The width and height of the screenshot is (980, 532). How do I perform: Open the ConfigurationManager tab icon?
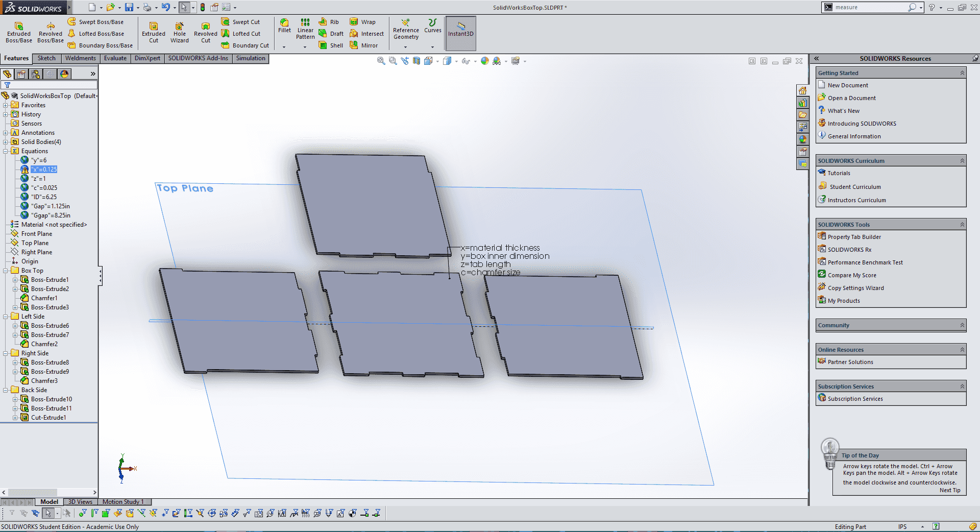[x=36, y=74]
